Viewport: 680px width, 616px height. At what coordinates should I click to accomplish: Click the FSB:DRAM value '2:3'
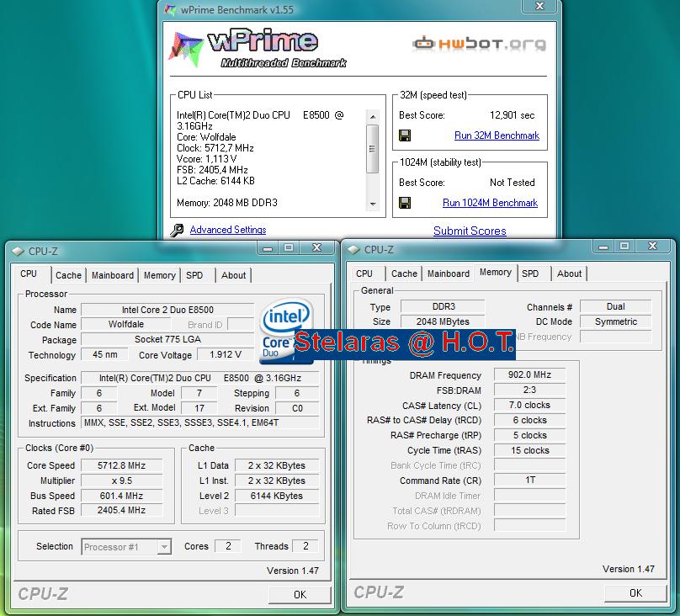pyautogui.click(x=529, y=390)
